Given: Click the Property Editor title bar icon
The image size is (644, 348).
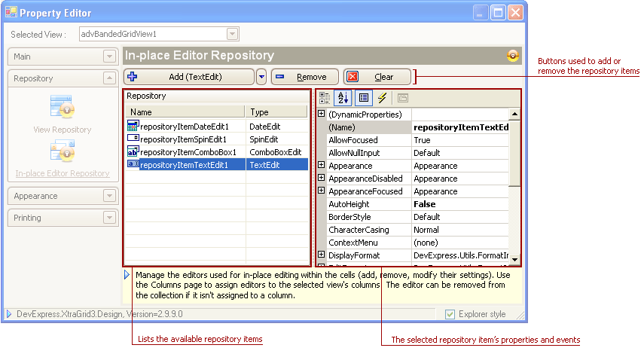Looking at the screenshot, I should [11, 12].
